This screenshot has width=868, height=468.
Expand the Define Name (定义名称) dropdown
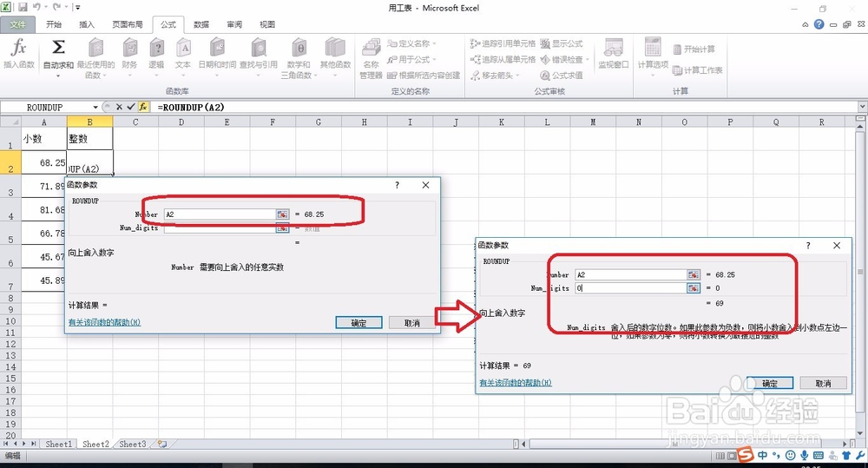tap(434, 43)
